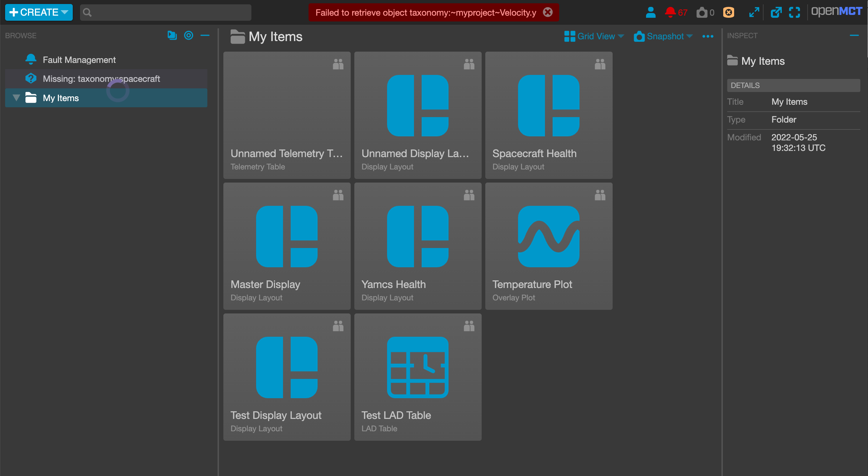This screenshot has width=868, height=476.
Task: Collapse the Inspect pane
Action: [854, 35]
